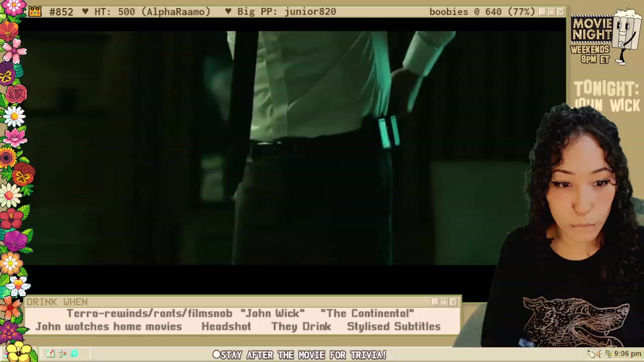The image size is (644, 362).
Task: Click the 'TONIGHT:' heading
Action: pyautogui.click(x=606, y=89)
